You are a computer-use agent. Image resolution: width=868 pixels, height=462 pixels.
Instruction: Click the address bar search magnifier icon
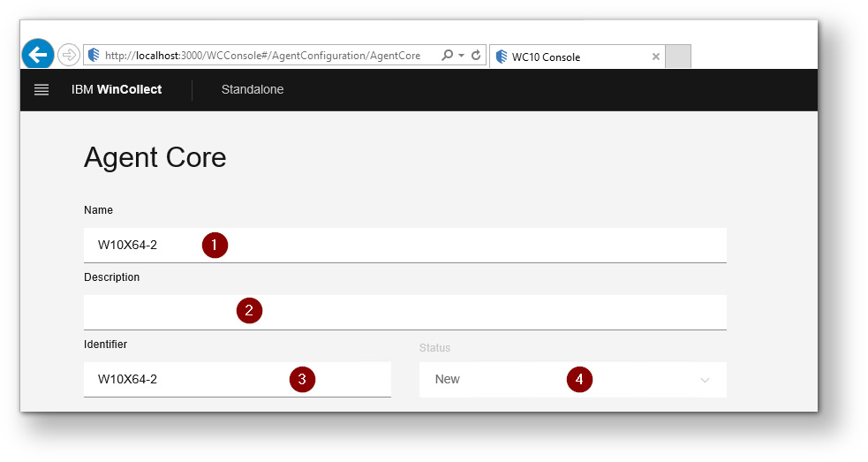(447, 55)
